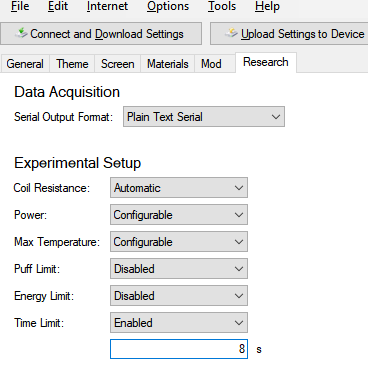Click Connect and Download Settings button
The image size is (368, 377).
pos(101,34)
